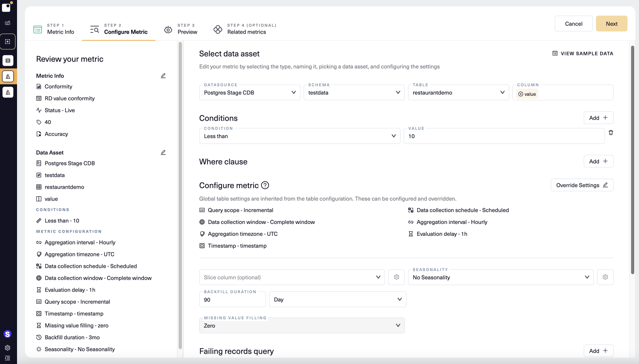Expand the Schema dropdown
The image size is (639, 364).
coord(354,93)
